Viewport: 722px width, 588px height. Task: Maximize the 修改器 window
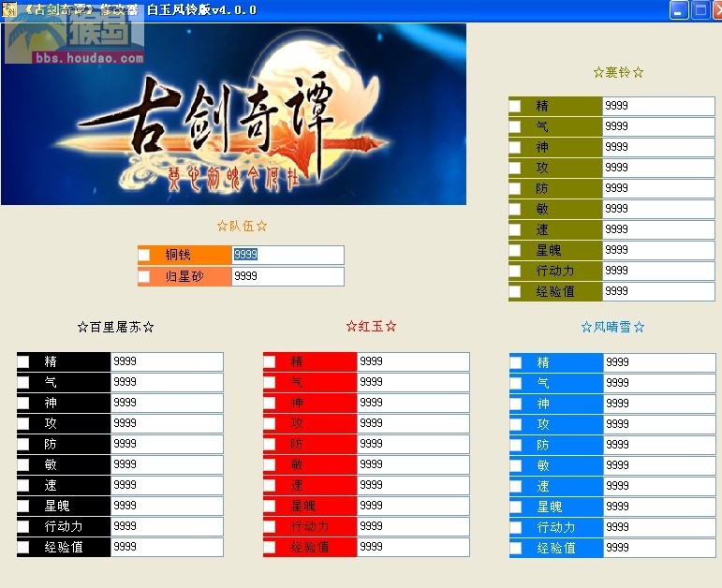700,9
